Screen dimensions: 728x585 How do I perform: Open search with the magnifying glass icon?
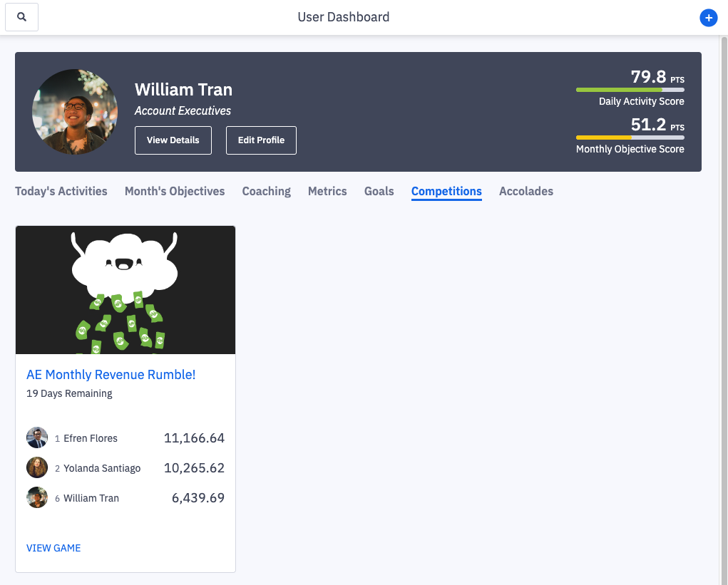point(21,17)
